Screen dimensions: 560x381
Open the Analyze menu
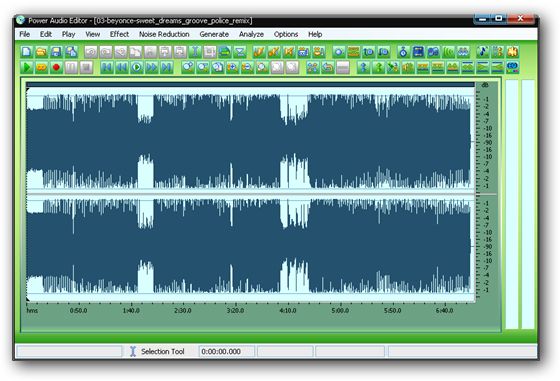(251, 34)
